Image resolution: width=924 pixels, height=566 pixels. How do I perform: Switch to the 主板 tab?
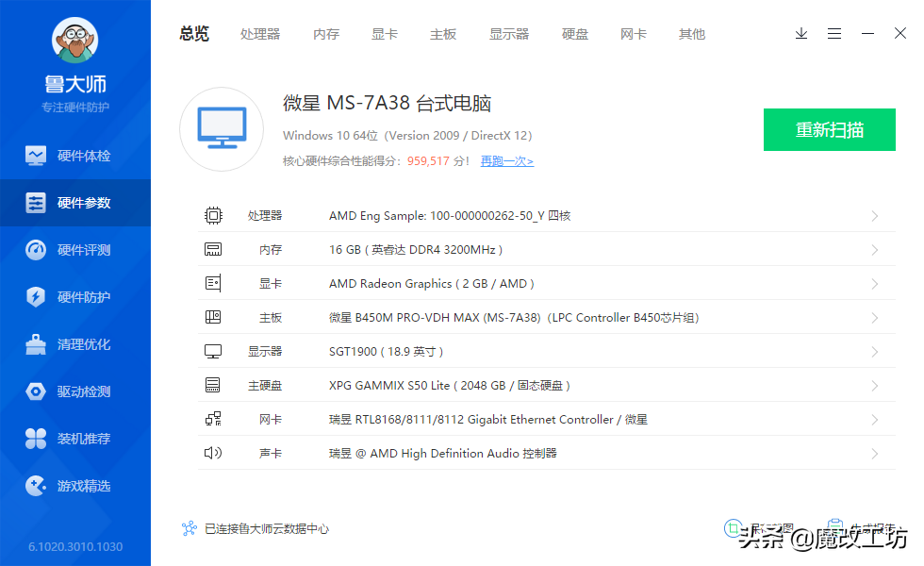(443, 34)
